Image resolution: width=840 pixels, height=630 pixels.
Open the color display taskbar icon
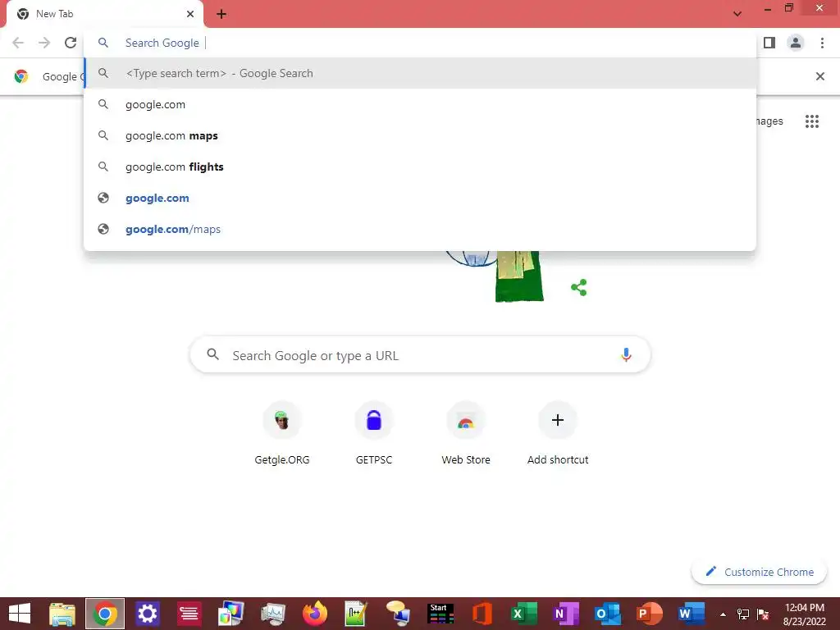pos(231,614)
